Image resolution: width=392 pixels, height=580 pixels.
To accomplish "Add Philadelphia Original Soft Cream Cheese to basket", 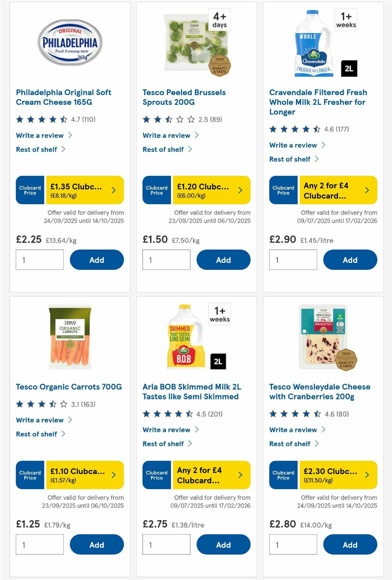I will pyautogui.click(x=96, y=260).
